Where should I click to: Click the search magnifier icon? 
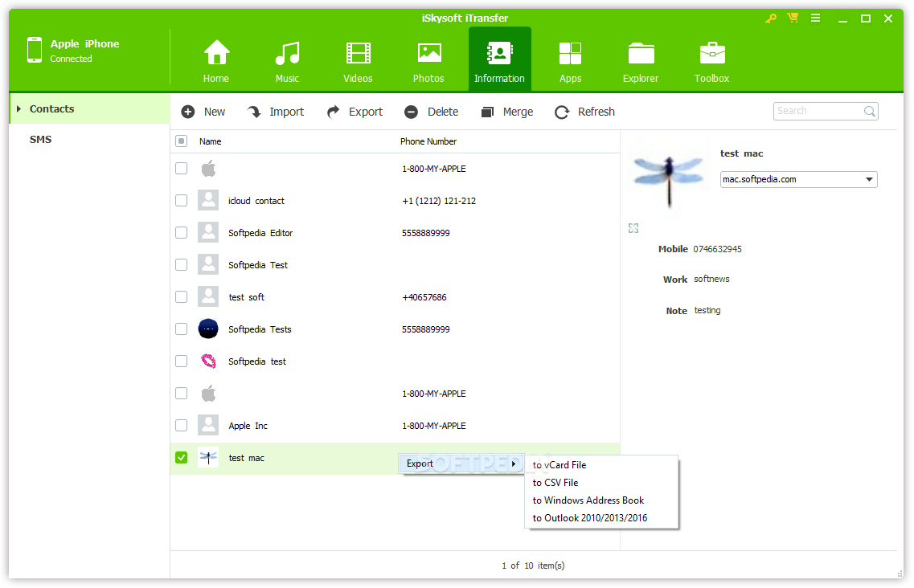(x=869, y=112)
